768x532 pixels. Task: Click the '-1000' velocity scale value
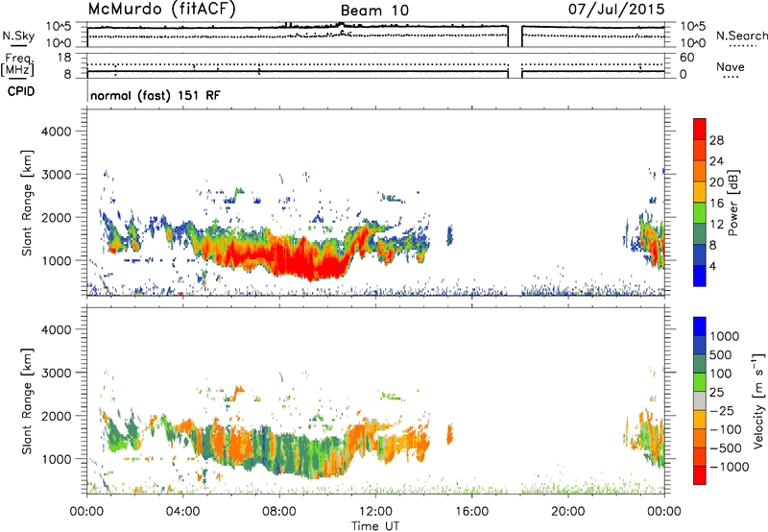[729, 467]
